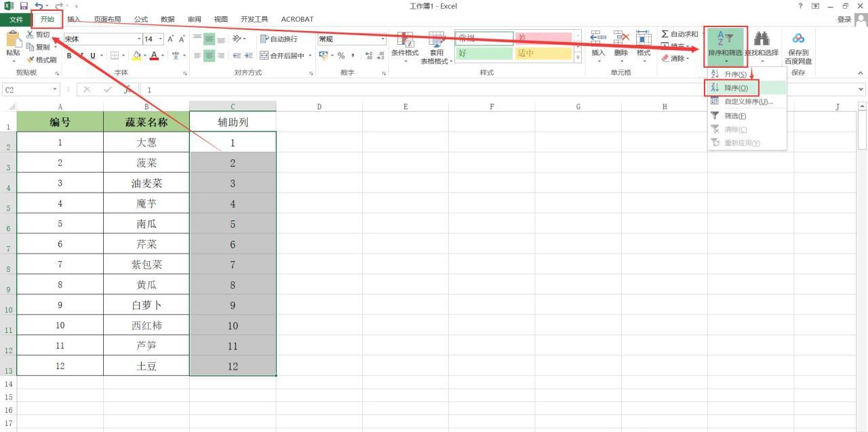Decrease font size with the smaller A icon
Viewport: 868px width, 432px height.
[182, 39]
